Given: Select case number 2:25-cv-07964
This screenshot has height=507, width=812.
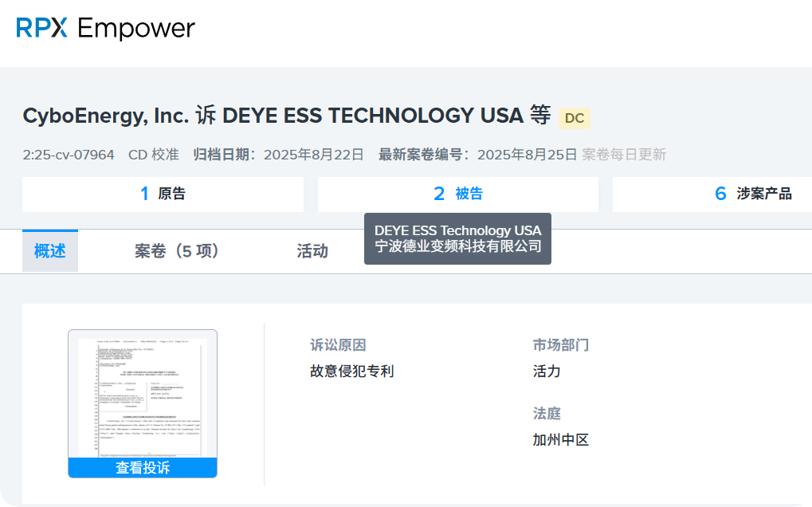Looking at the screenshot, I should point(69,155).
